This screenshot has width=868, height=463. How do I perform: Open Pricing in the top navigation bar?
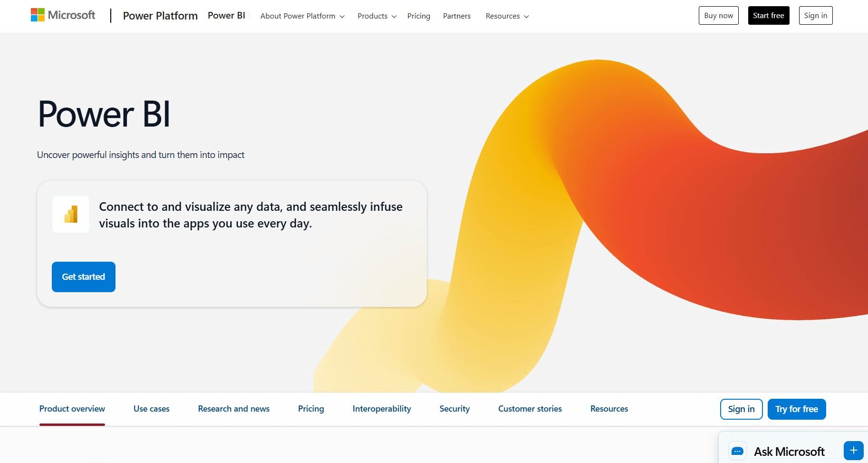(x=418, y=16)
